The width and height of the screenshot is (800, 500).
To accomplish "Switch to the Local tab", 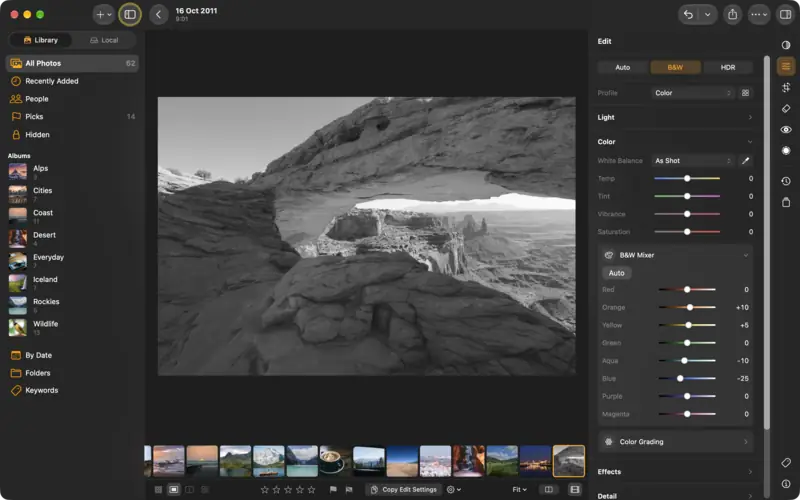I will [x=104, y=40].
